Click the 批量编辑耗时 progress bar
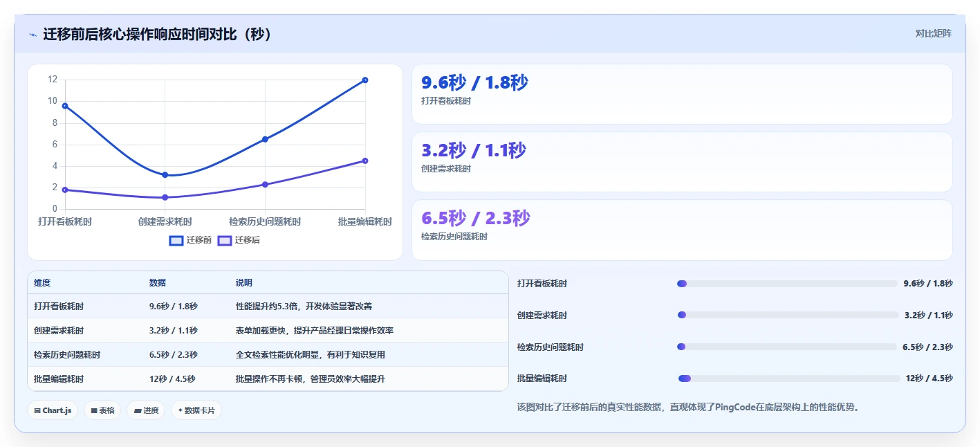This screenshot has height=447, width=980. click(789, 378)
